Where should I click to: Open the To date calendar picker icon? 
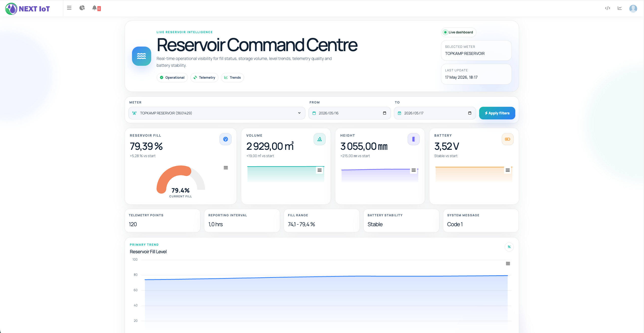coord(470,113)
